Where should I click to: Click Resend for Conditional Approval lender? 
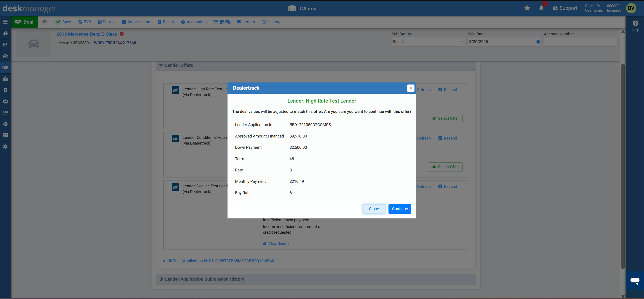tap(447, 138)
